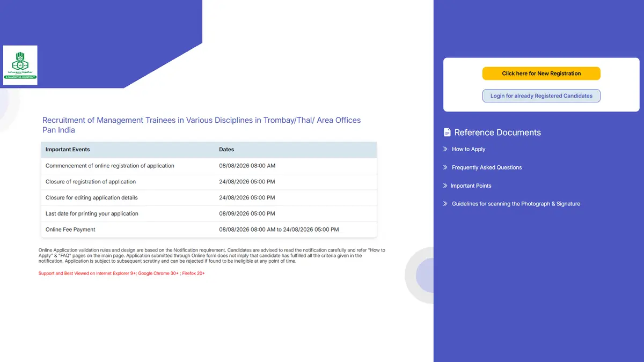Open Guidelines for scanning Photograph & Signature

(x=516, y=204)
